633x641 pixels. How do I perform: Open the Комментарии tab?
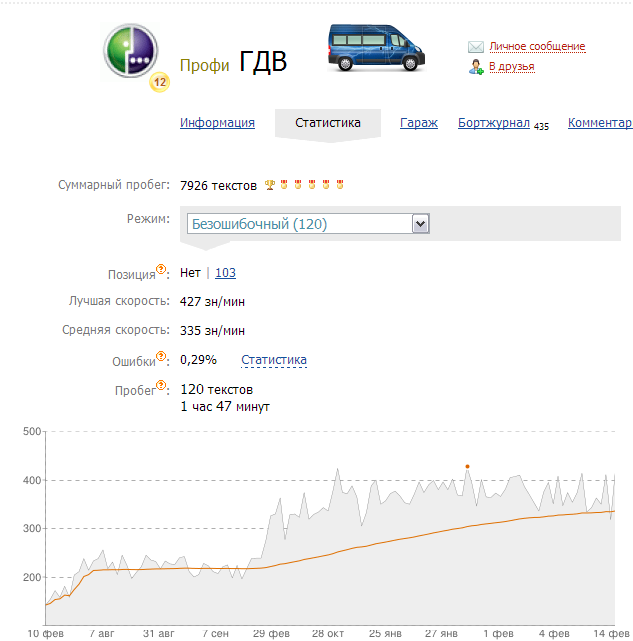pyautogui.click(x=600, y=123)
